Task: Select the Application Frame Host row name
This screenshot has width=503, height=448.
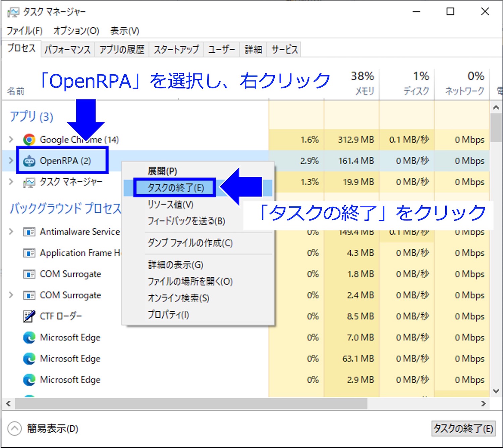Action: pos(80,253)
